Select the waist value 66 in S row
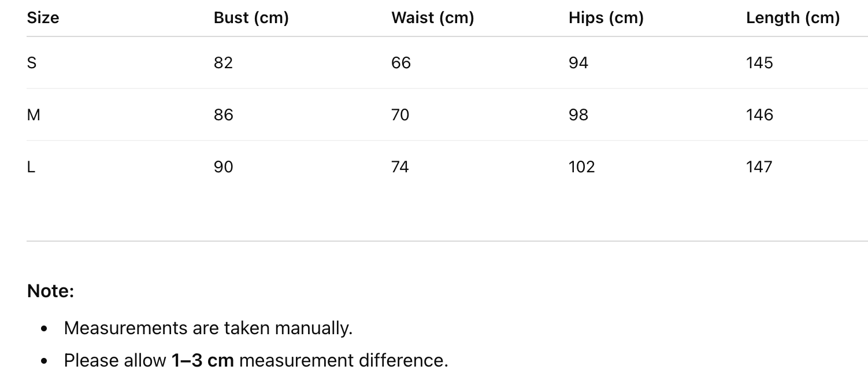Screen dimensions: 868x377 point(400,63)
